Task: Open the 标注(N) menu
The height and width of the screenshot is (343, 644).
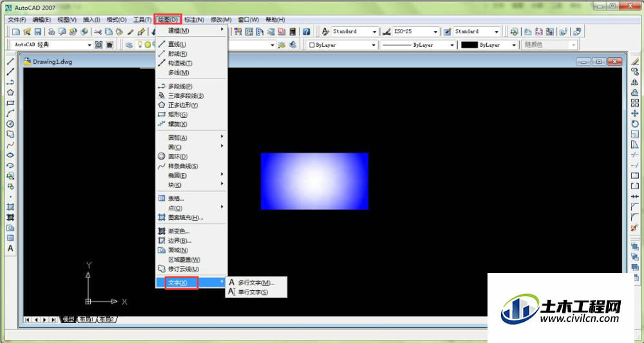Action: pos(194,20)
